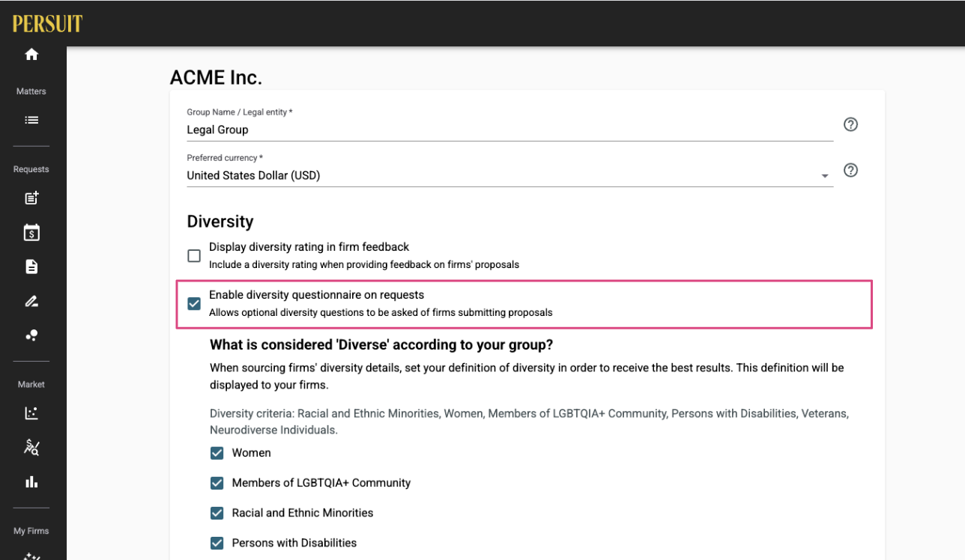Edit the Group Name field Legal Group
This screenshot has width=965, height=560.
pos(509,130)
